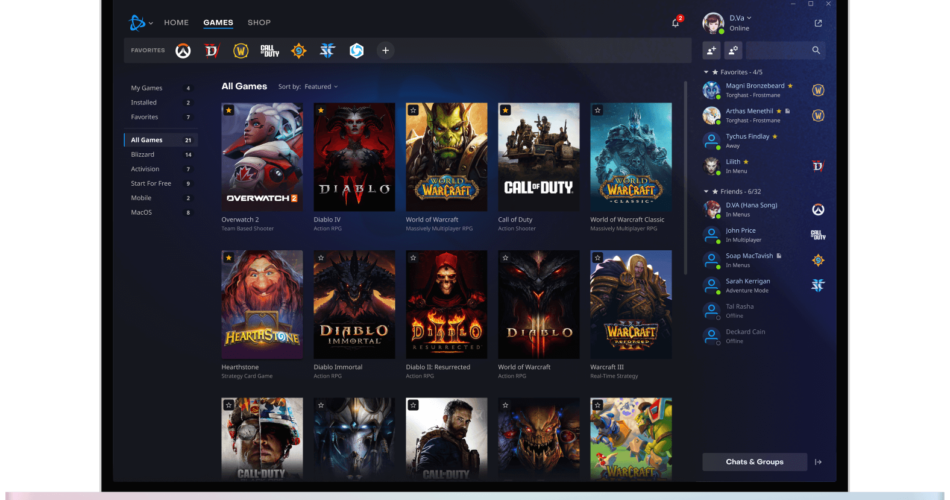Click the Add Friend icon

pos(712,50)
